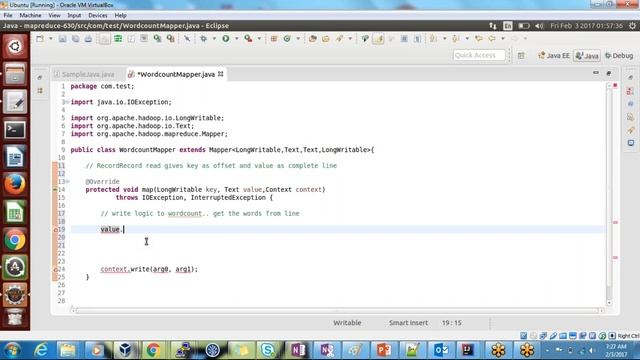The width and height of the screenshot is (640, 360).
Task: Switch to the SampleJava.java tab
Action: point(84,74)
